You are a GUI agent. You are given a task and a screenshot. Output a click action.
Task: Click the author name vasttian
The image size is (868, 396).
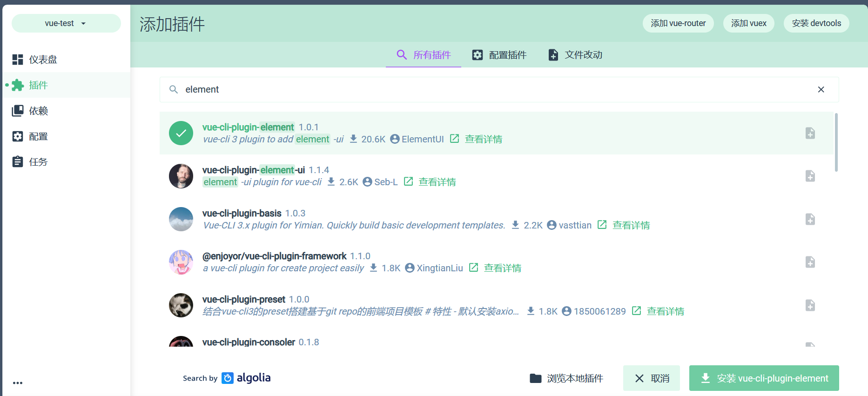click(575, 225)
